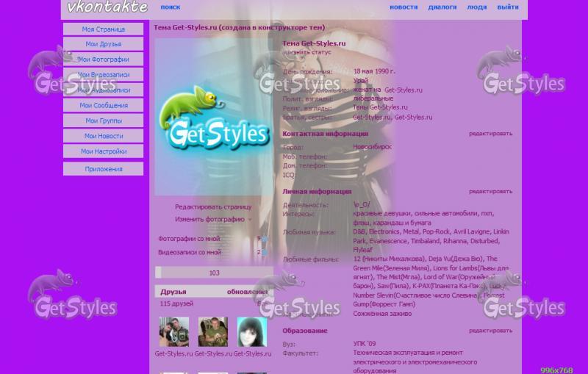Image resolution: width=588 pixels, height=374 pixels.
Task: Go to новости in the top navigation
Action: tap(404, 7)
